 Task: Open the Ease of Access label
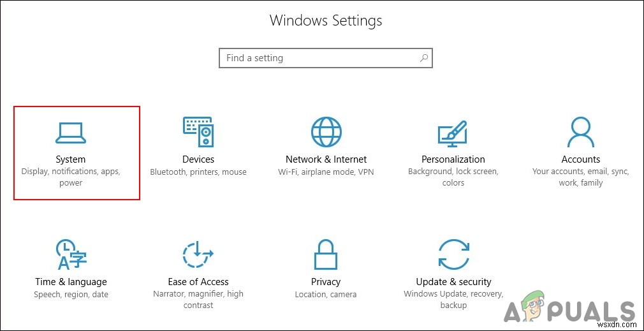[198, 282]
